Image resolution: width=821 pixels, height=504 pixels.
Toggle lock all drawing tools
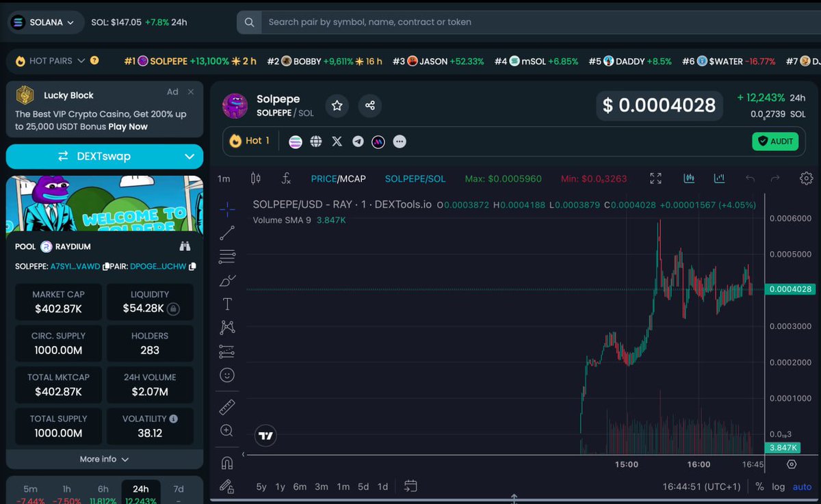click(227, 486)
